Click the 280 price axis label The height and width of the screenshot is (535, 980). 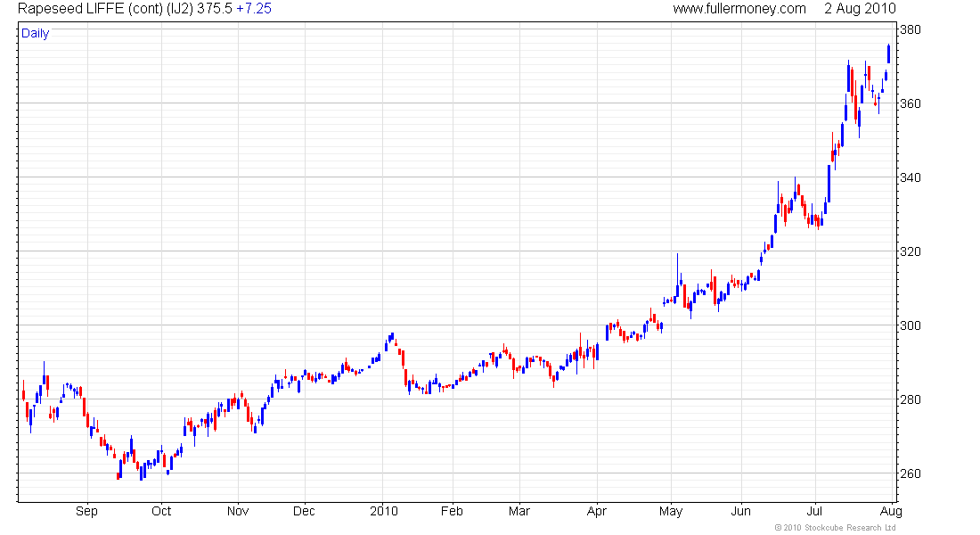click(x=910, y=399)
